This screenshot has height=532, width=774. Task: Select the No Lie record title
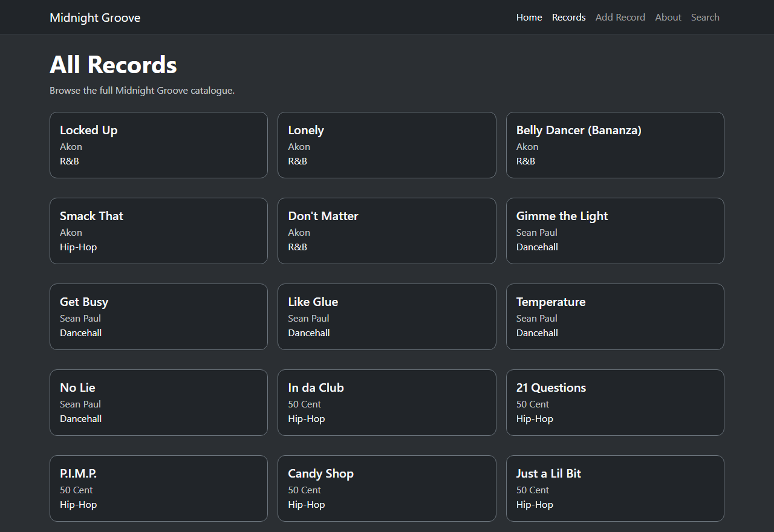click(77, 388)
